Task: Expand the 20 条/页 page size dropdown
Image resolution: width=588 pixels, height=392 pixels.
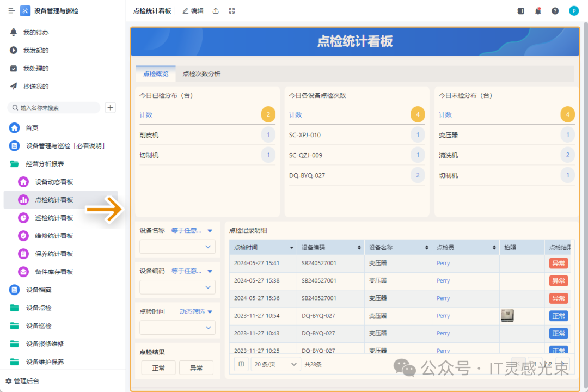Action: 275,364
